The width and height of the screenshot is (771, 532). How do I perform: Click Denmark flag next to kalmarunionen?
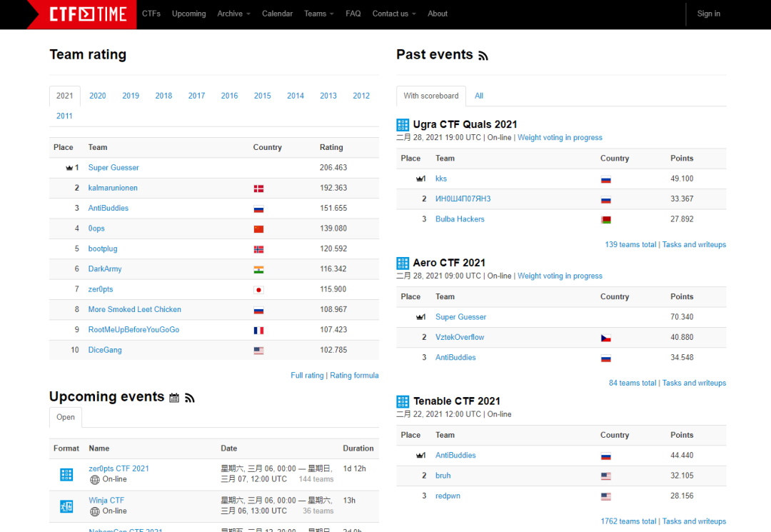[258, 189]
